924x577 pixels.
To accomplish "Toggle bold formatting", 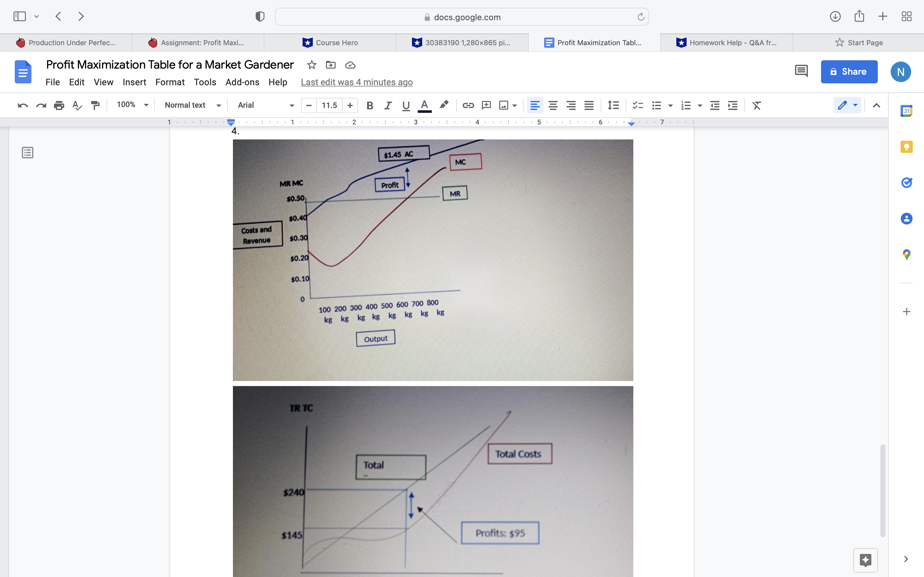I will [x=369, y=105].
